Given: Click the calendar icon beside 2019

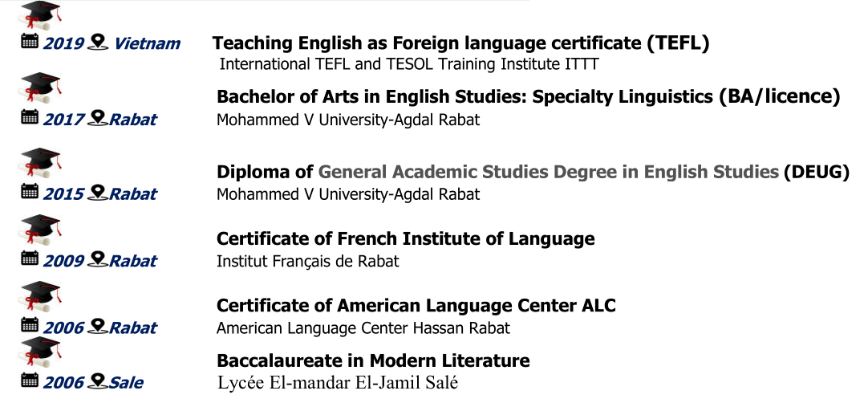Looking at the screenshot, I should (x=30, y=42).
